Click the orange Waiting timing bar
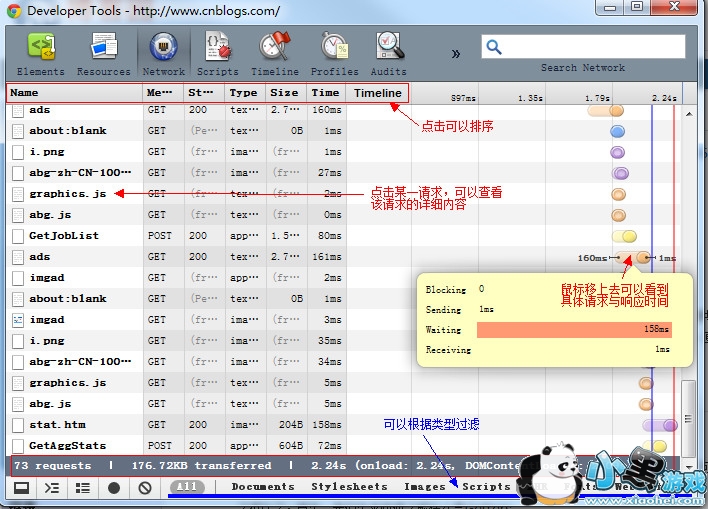The height and width of the screenshot is (509, 708). pos(573,330)
